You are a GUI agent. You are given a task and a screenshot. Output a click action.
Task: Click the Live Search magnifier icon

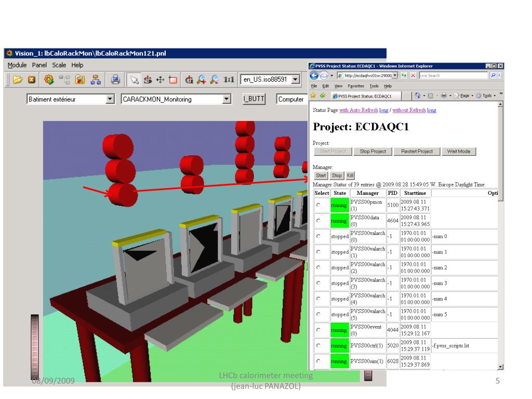pyautogui.click(x=493, y=76)
